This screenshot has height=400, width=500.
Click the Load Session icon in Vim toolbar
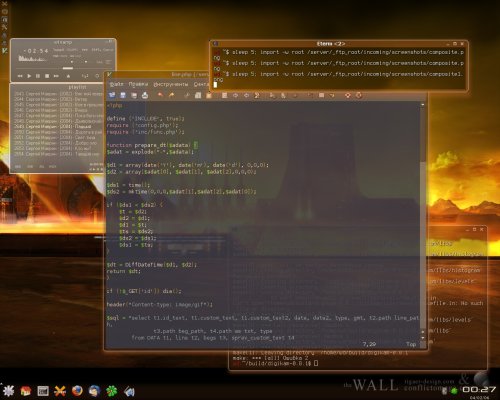272,95
